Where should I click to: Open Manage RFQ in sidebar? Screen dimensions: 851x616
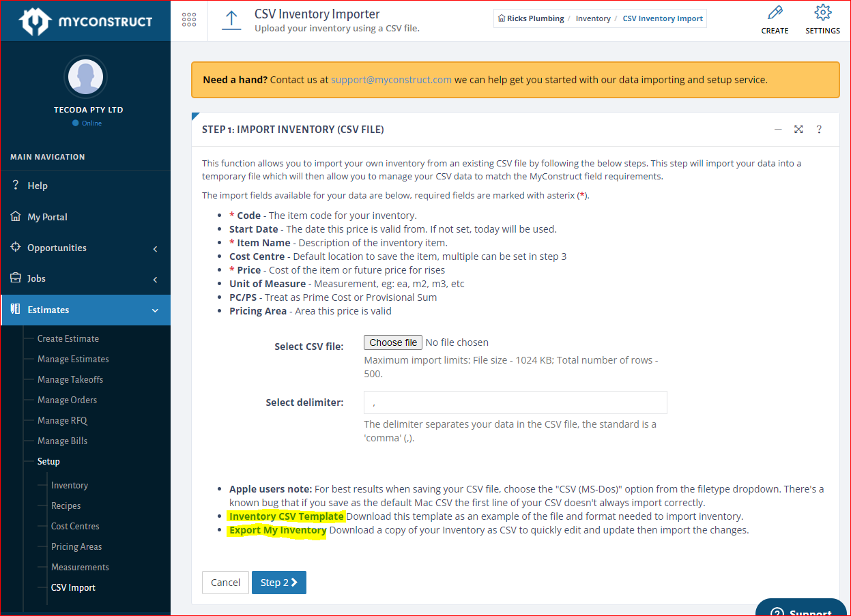point(62,420)
